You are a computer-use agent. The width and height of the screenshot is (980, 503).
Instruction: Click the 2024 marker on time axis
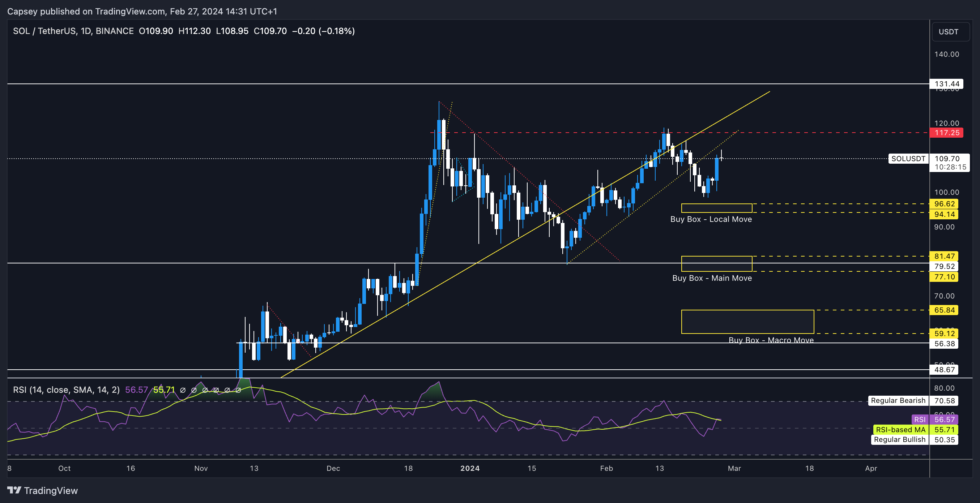point(470,468)
